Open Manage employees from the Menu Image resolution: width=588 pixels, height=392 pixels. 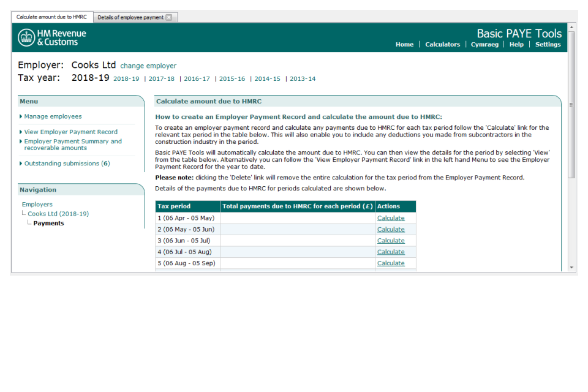click(53, 116)
